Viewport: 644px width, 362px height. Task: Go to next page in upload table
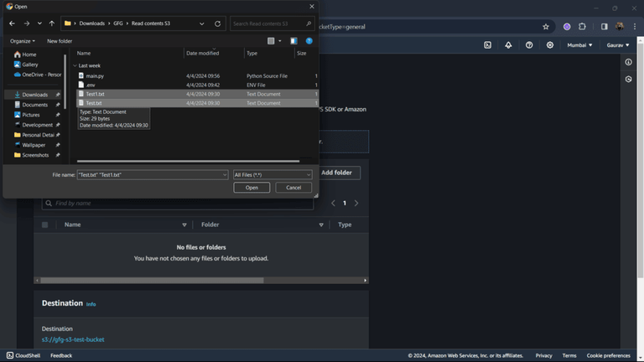coord(356,203)
